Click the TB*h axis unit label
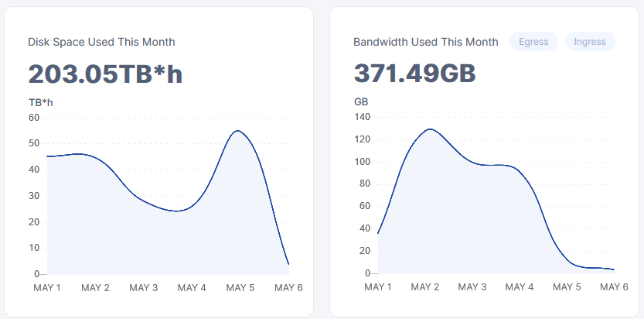This screenshot has height=319, width=644. point(41,102)
